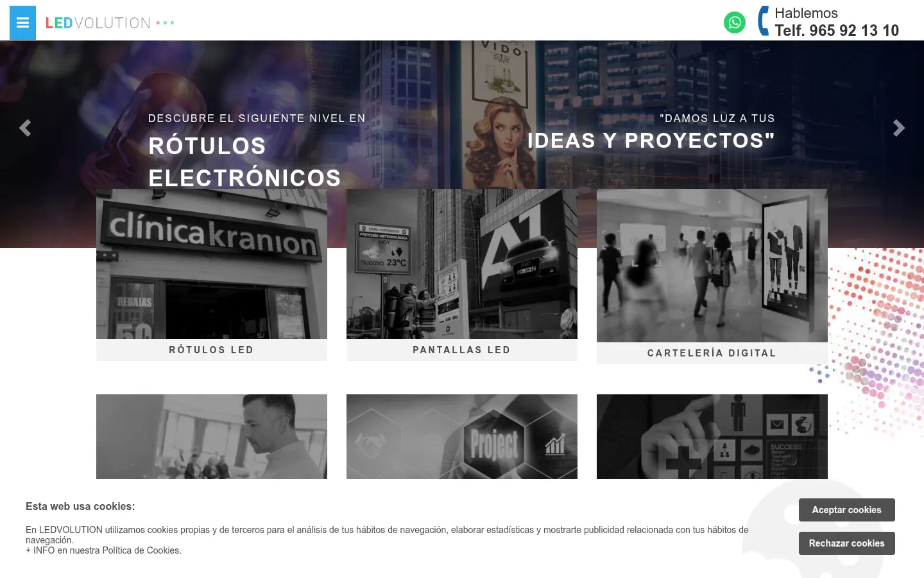The height and width of the screenshot is (578, 924).
Task: Call the Telf. 965 92 13 10 number
Action: coord(837,30)
